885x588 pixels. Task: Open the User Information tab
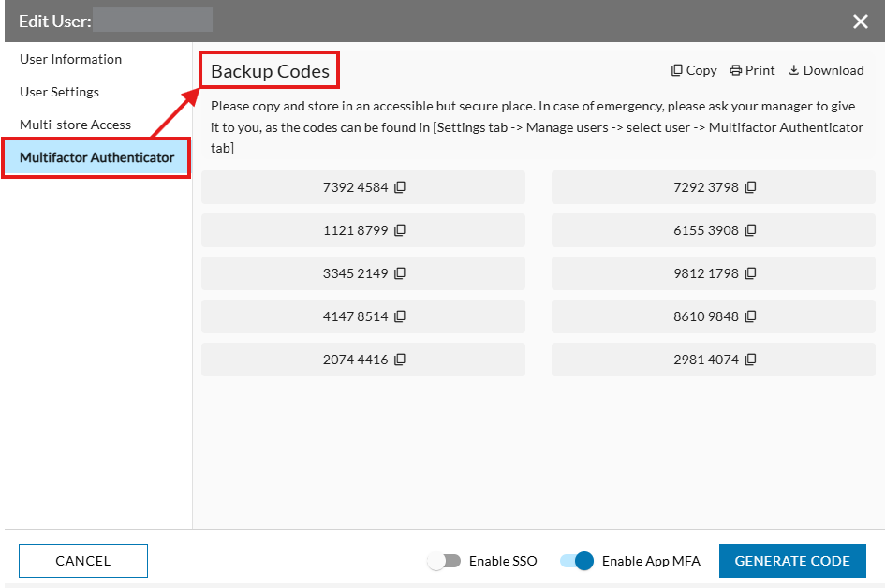(70, 59)
